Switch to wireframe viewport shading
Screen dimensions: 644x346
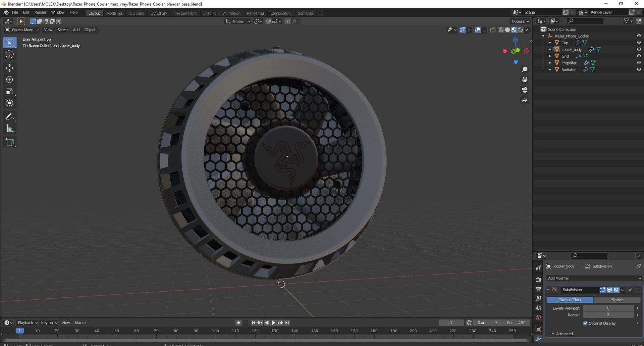point(501,30)
